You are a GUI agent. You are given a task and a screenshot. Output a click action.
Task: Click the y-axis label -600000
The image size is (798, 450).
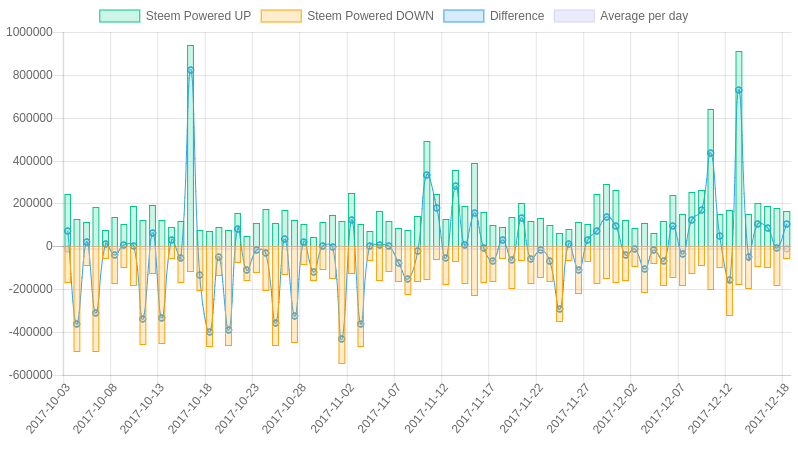31,375
